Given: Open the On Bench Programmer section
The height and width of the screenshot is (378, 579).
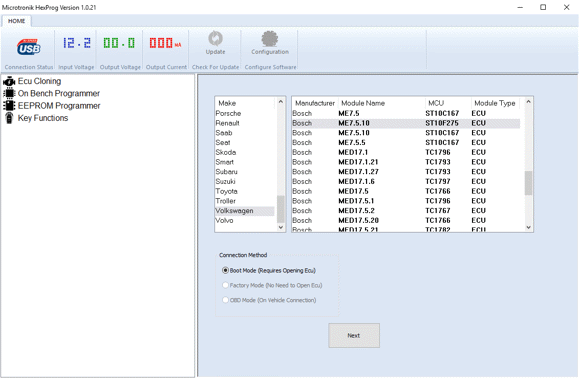Looking at the screenshot, I should pos(59,93).
